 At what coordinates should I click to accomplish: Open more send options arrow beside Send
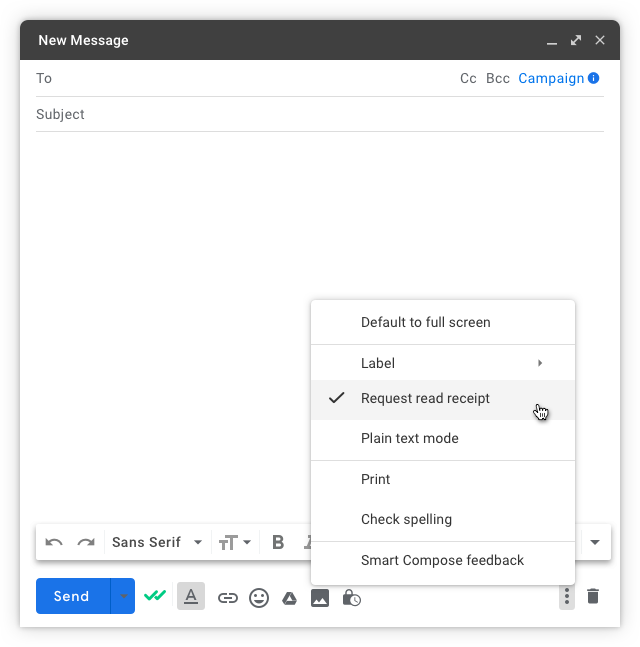(123, 596)
